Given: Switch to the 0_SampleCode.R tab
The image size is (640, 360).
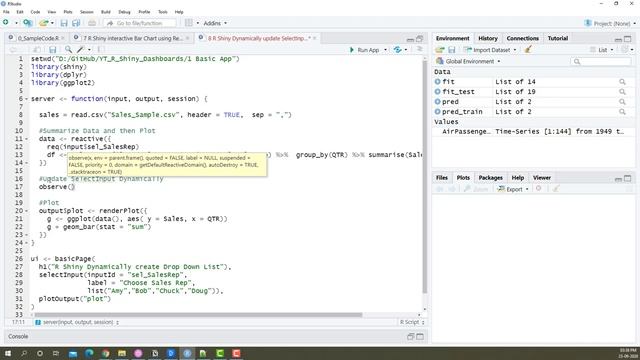Looking at the screenshot, I should tap(38, 38).
